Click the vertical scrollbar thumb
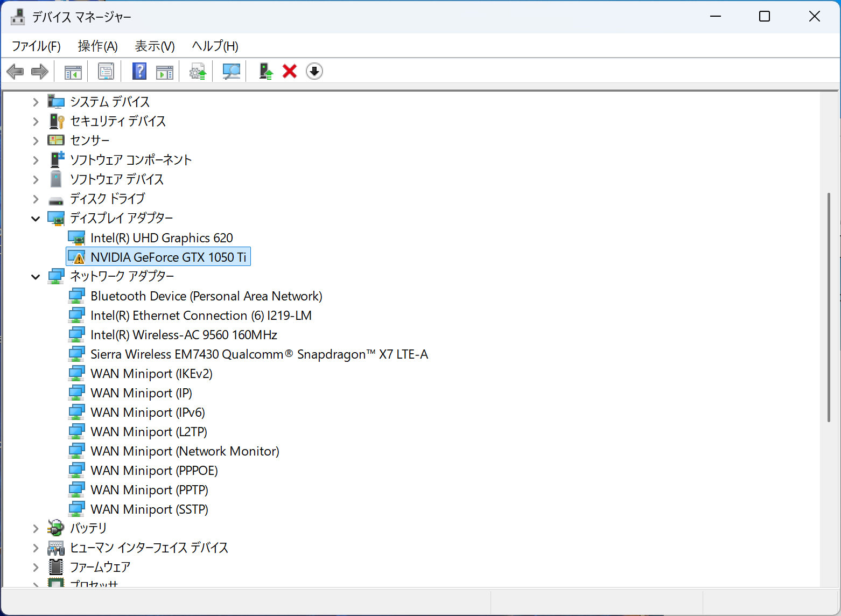The height and width of the screenshot is (616, 841). 829,307
